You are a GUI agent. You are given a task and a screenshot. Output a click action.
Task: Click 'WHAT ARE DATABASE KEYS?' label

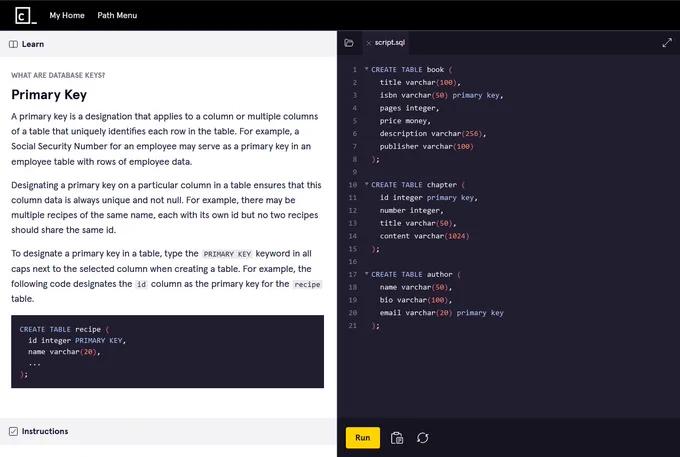58,75
